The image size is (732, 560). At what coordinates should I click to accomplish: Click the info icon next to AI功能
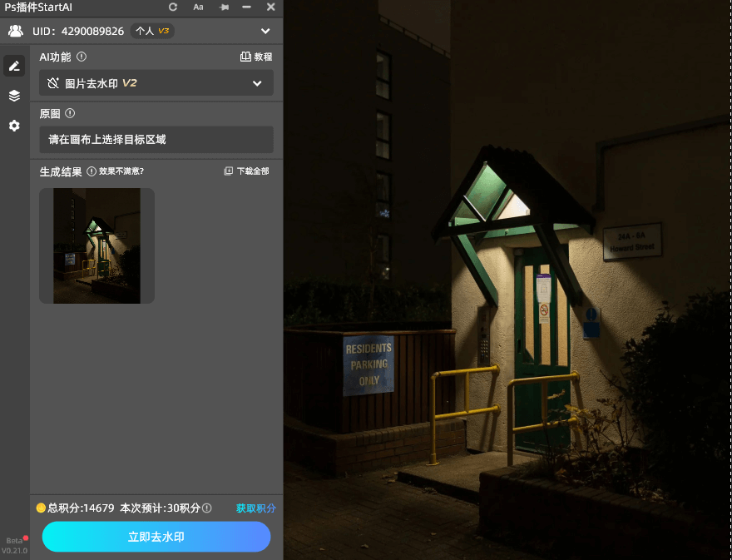(x=79, y=57)
